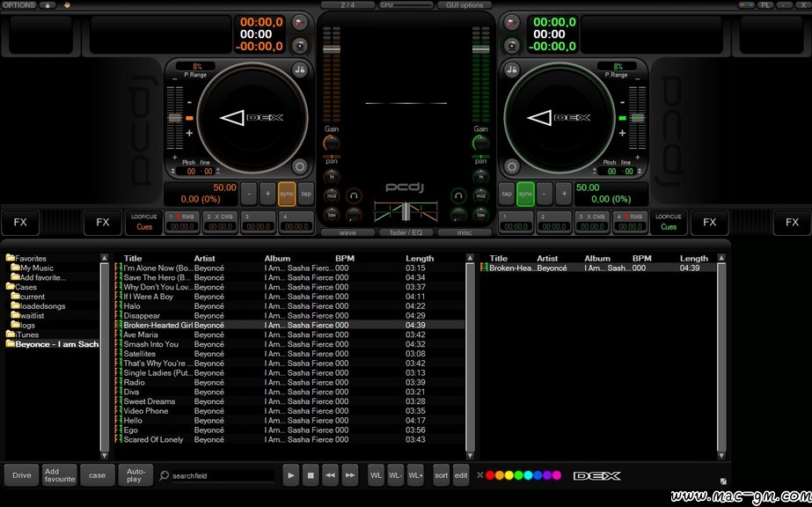
Task: Click the Add favourite button
Action: tap(60, 475)
